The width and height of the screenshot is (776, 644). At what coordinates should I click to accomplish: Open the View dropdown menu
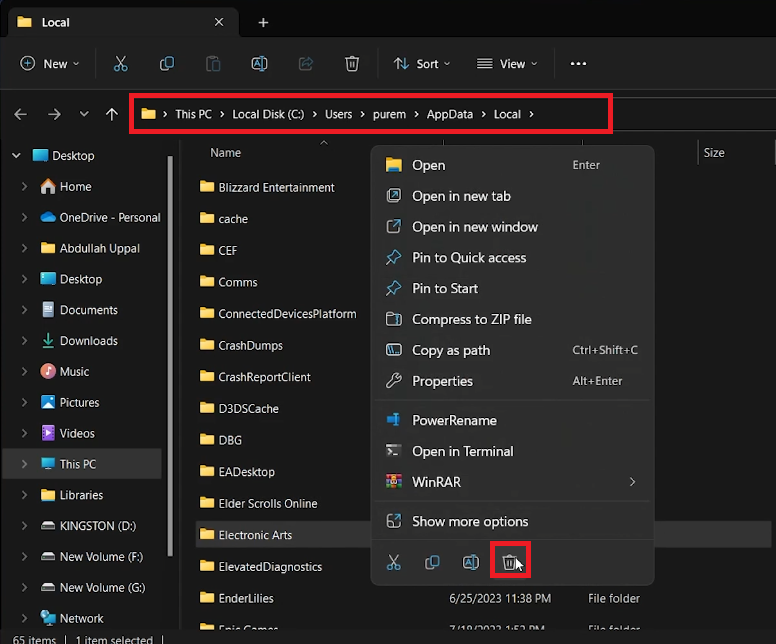pos(507,64)
